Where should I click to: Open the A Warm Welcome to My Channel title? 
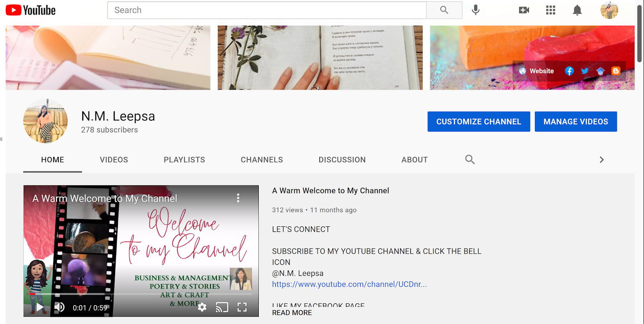click(x=330, y=191)
